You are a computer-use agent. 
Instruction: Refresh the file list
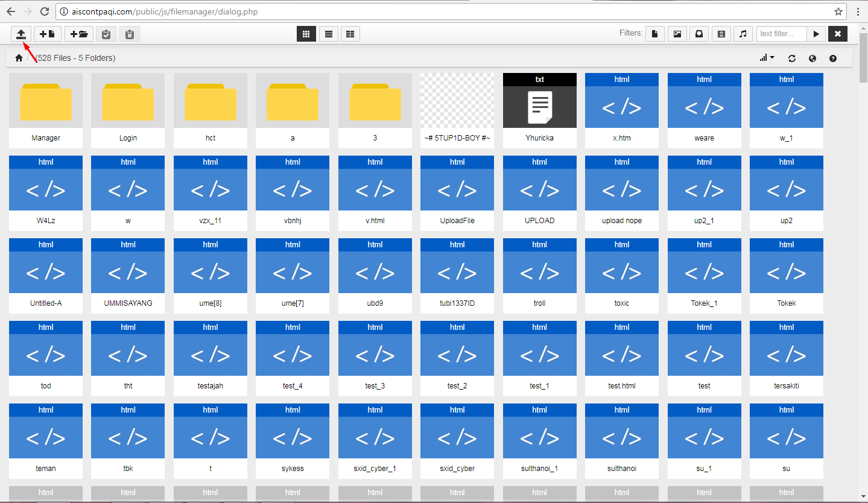791,57
